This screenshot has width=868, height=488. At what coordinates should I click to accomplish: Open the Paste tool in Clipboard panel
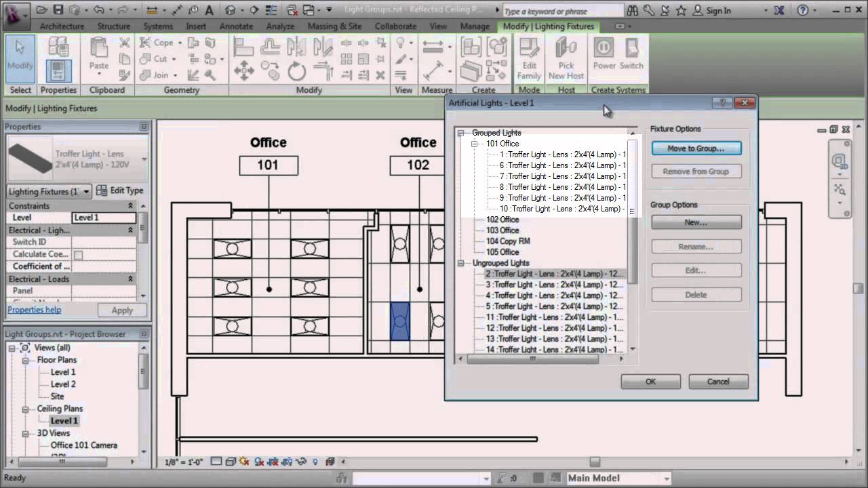click(98, 58)
